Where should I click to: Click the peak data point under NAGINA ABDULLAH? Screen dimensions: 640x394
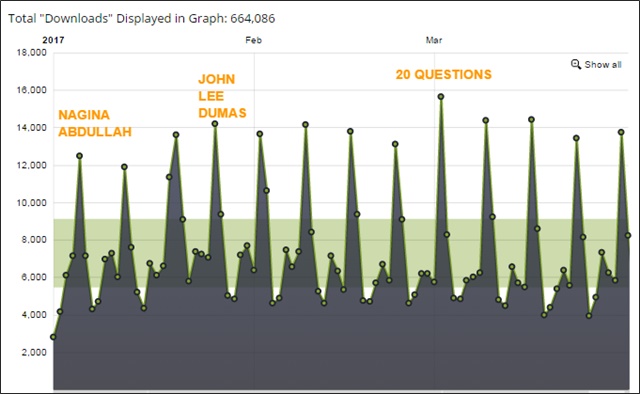(x=80, y=156)
